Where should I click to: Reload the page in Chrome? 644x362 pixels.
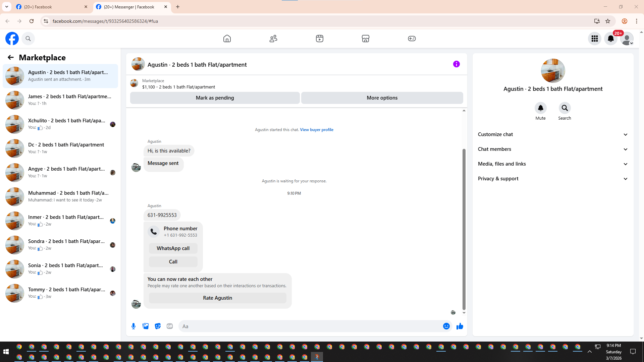32,21
